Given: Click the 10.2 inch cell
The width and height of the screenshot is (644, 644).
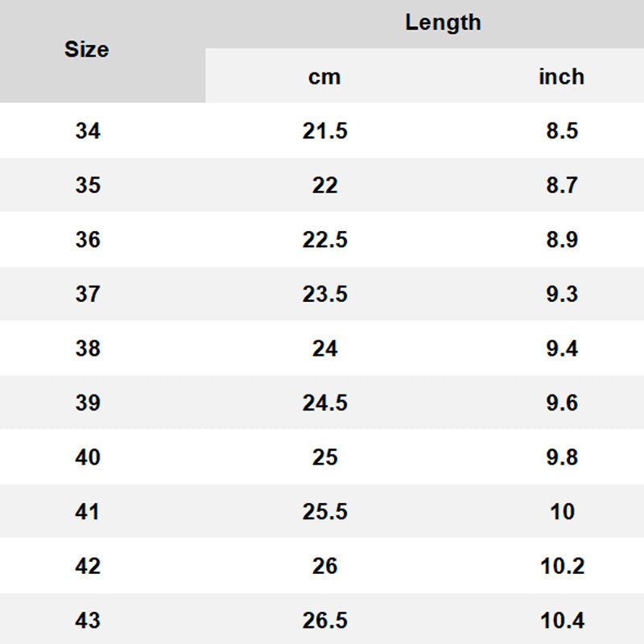Looking at the screenshot, I should (562, 566).
